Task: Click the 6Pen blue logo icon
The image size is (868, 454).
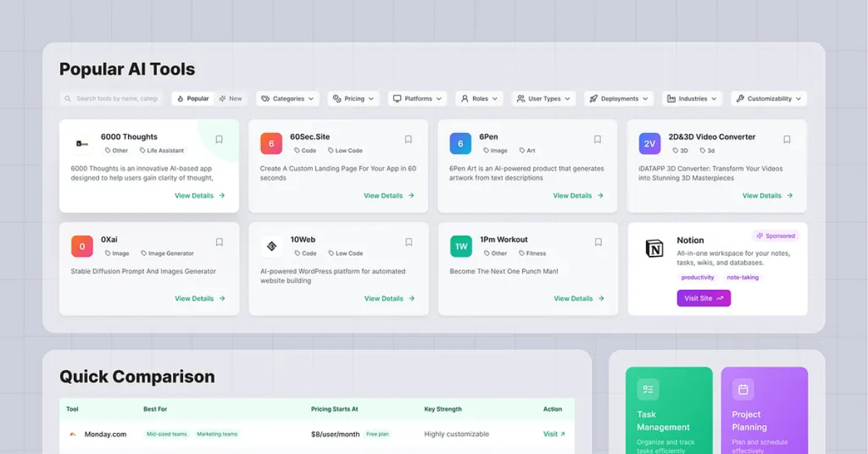Action: tap(460, 143)
